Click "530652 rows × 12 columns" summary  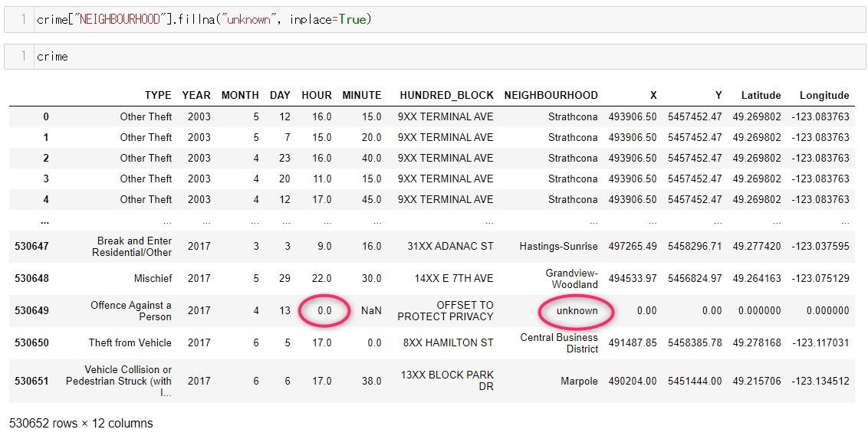tap(81, 424)
